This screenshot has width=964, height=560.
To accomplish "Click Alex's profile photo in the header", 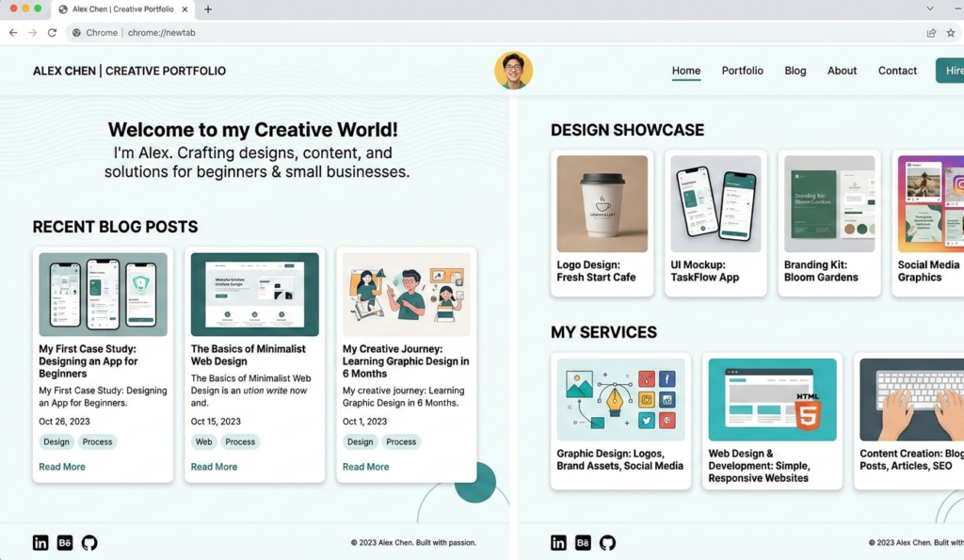I will pos(513,71).
